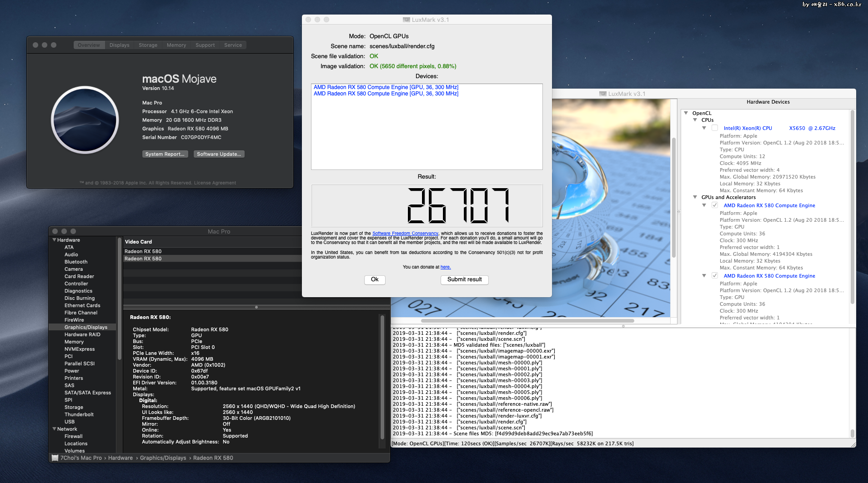Select Firewall under Network
The height and width of the screenshot is (483, 868).
click(x=74, y=436)
